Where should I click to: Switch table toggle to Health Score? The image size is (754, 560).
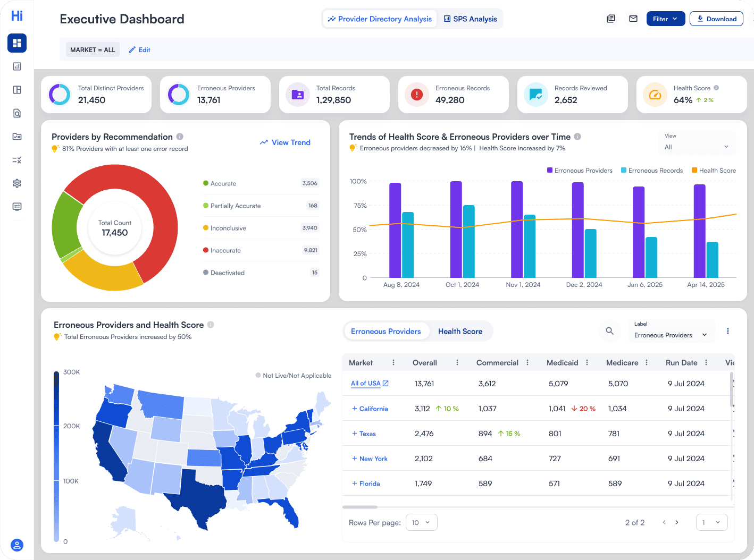point(460,332)
